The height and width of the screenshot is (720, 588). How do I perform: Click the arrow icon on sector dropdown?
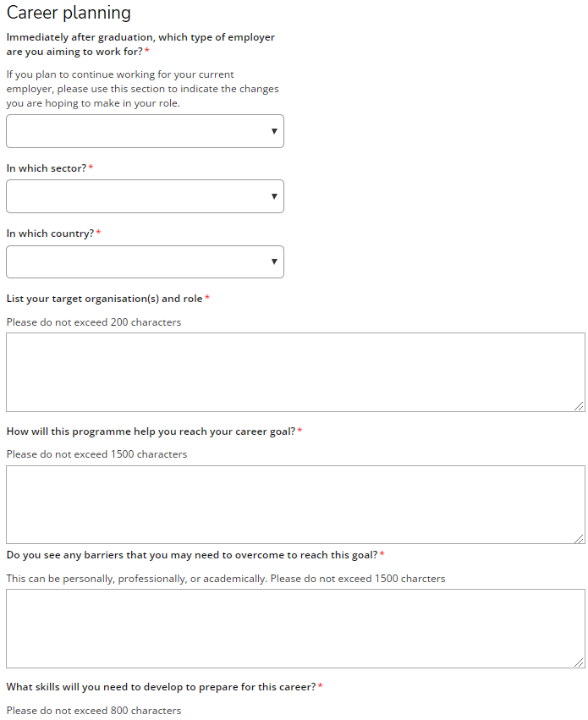tap(274, 196)
